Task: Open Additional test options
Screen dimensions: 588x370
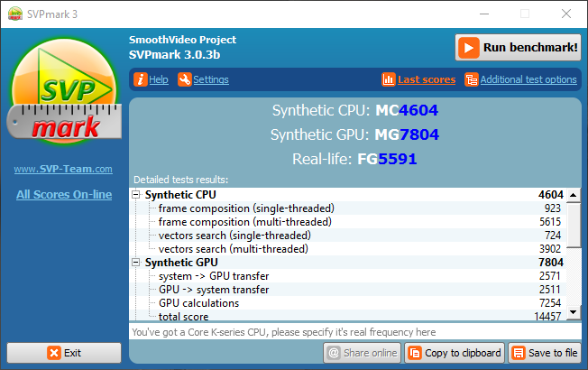Action: coord(528,79)
